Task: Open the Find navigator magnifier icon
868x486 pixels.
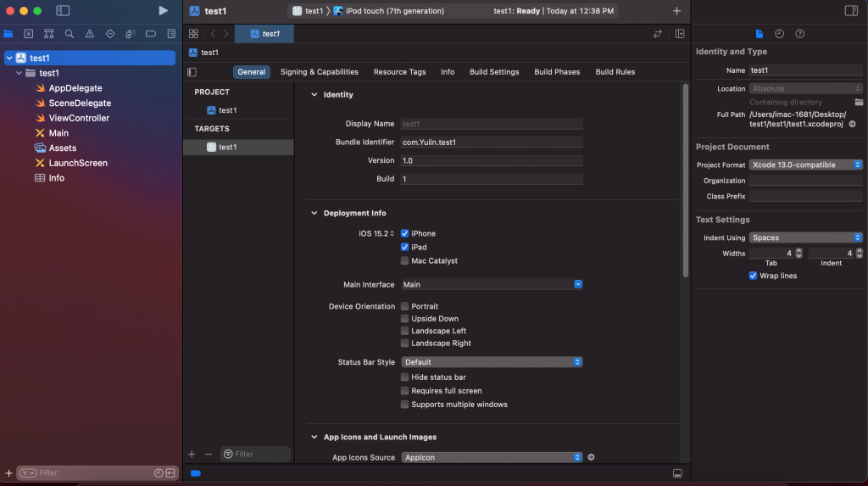Action: tap(70, 34)
